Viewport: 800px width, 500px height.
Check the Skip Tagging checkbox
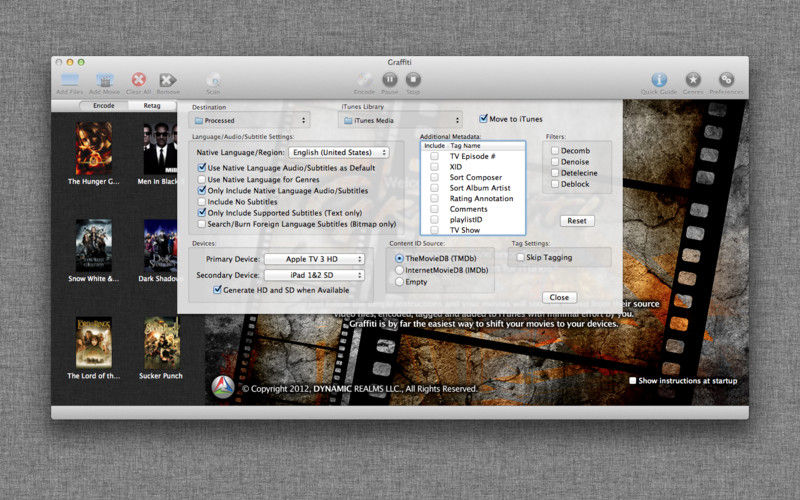coord(520,257)
